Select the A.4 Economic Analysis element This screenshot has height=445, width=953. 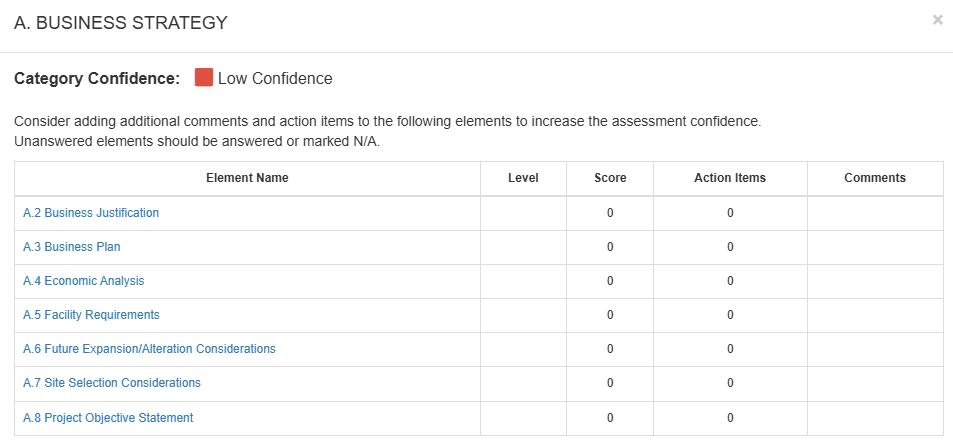click(x=84, y=281)
